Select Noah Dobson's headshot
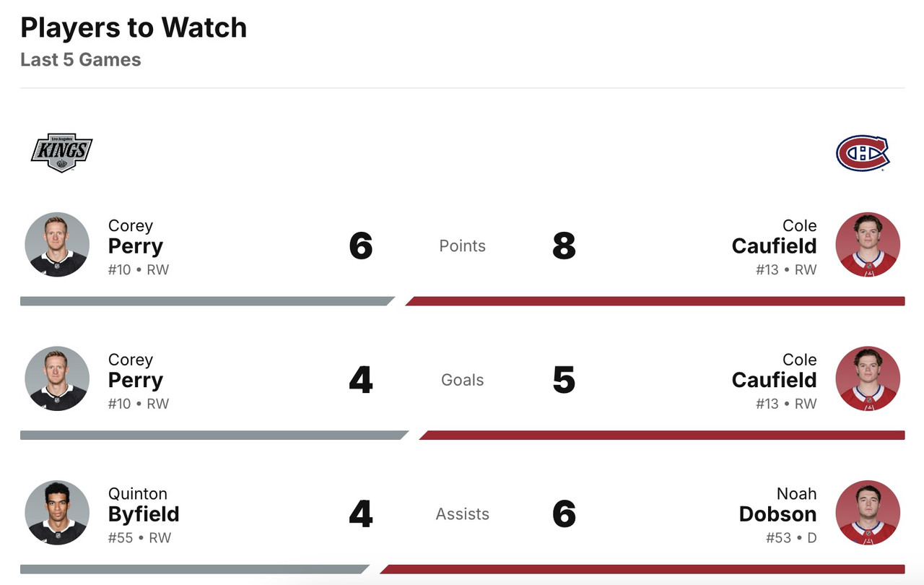 pyautogui.click(x=868, y=512)
